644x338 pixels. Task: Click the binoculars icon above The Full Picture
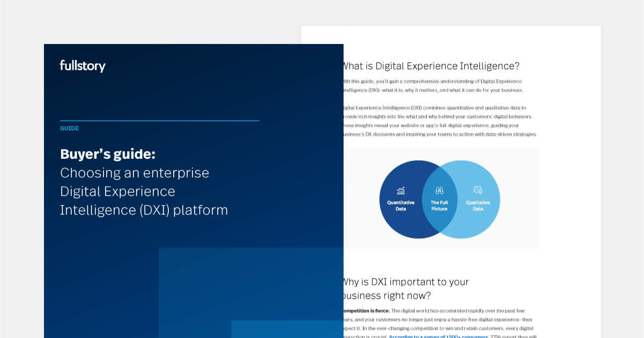pos(439,190)
